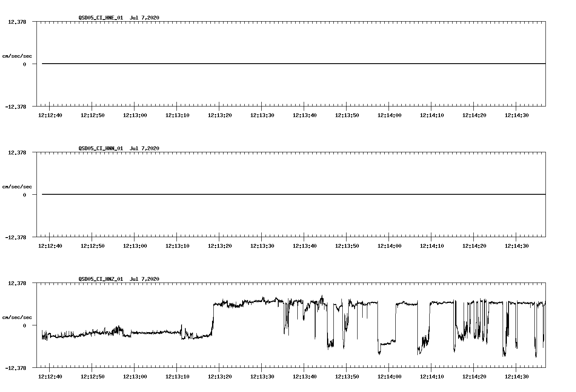Click the 12:13:10 time label under HNN plot
The image size is (576, 392).
click(x=177, y=246)
